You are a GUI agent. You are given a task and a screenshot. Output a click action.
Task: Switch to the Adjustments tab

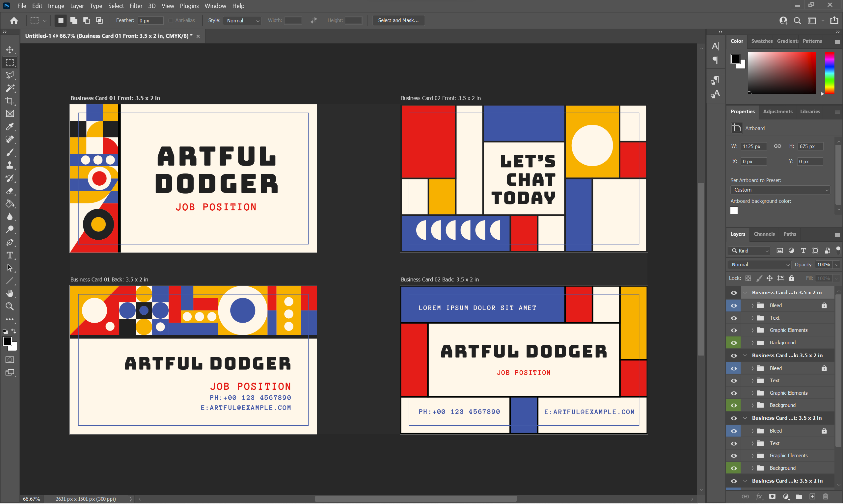(778, 112)
